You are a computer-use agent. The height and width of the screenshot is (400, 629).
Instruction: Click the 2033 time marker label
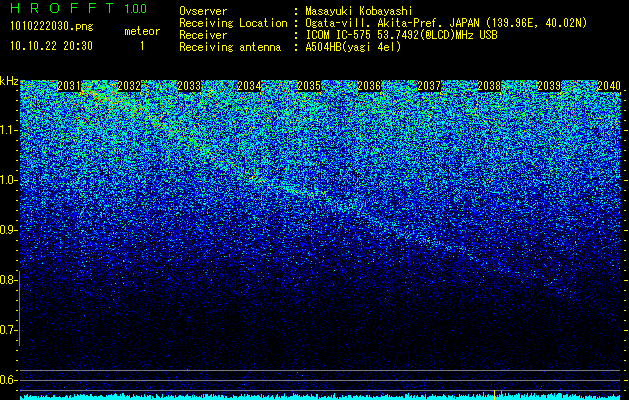[189, 86]
